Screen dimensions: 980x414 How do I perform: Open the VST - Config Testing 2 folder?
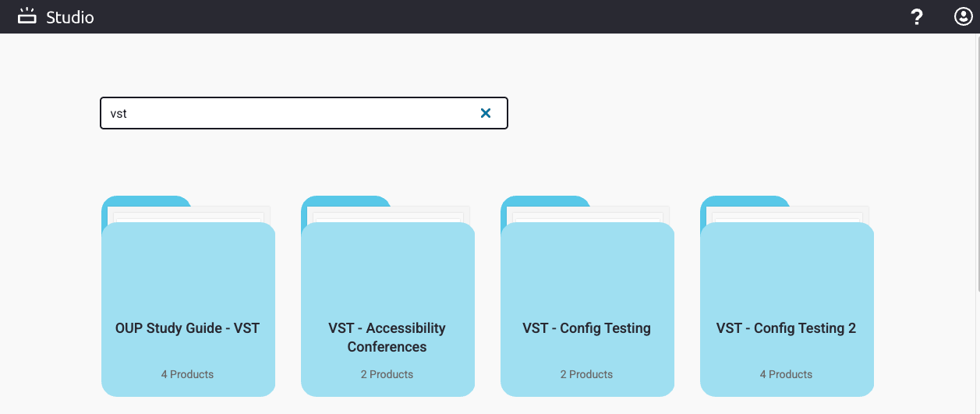coord(787,296)
